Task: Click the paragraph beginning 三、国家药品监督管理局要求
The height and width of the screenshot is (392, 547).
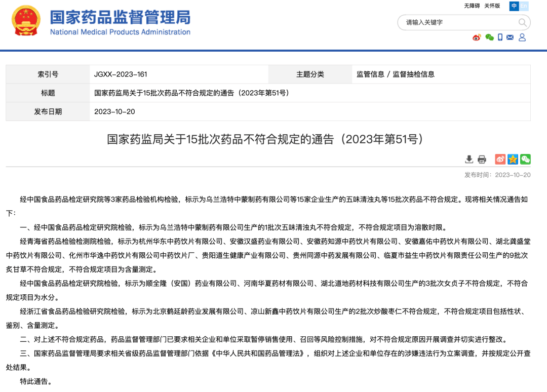Action: tap(268, 360)
